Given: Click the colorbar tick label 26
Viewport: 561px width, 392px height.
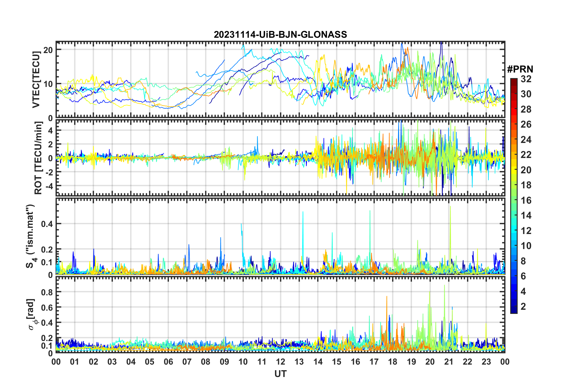Looking at the screenshot, I should coord(526,124).
